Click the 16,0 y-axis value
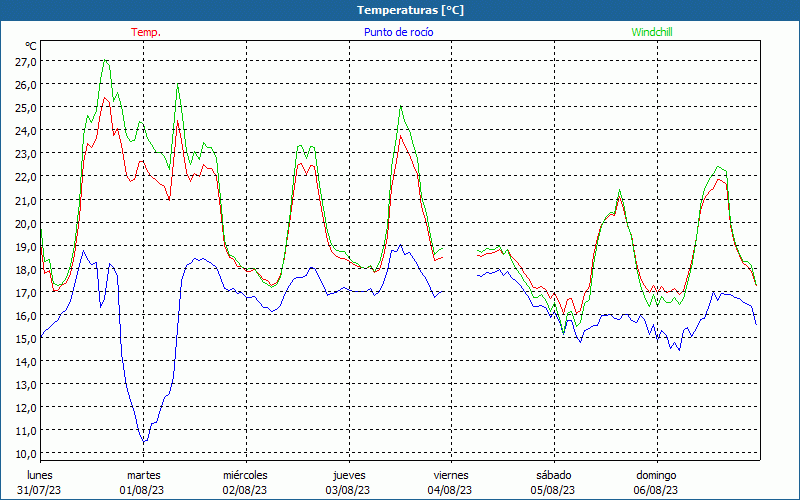The width and height of the screenshot is (800, 500). (27, 316)
